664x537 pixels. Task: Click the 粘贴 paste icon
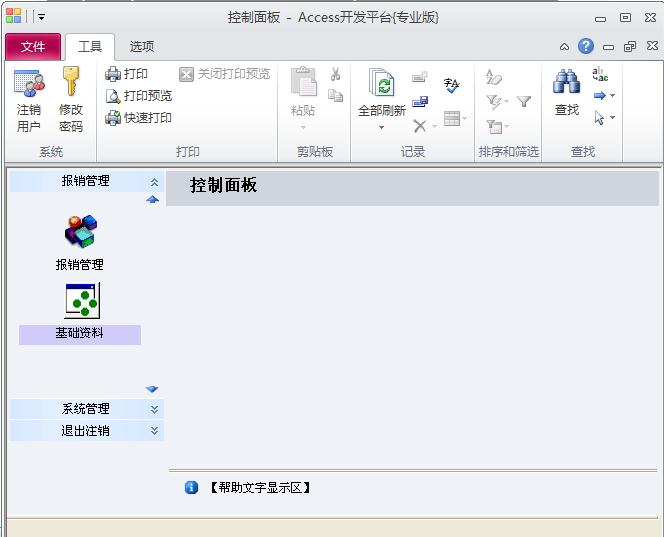tap(303, 81)
